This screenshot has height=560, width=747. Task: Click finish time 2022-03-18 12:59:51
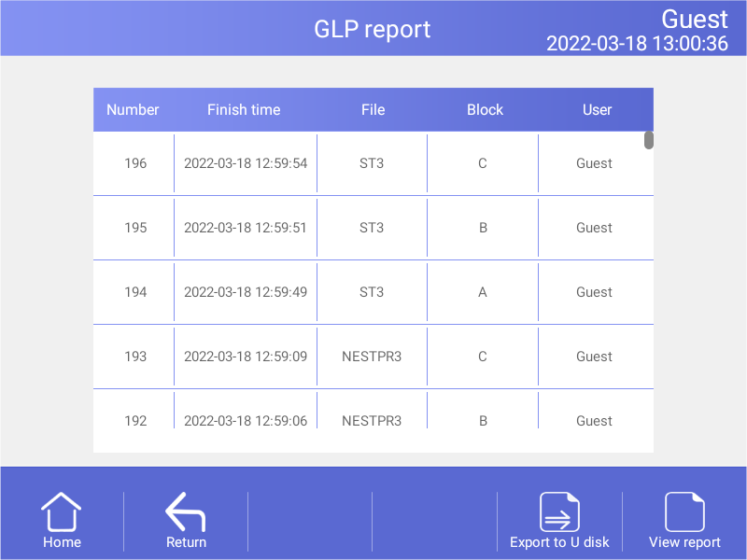(246, 228)
